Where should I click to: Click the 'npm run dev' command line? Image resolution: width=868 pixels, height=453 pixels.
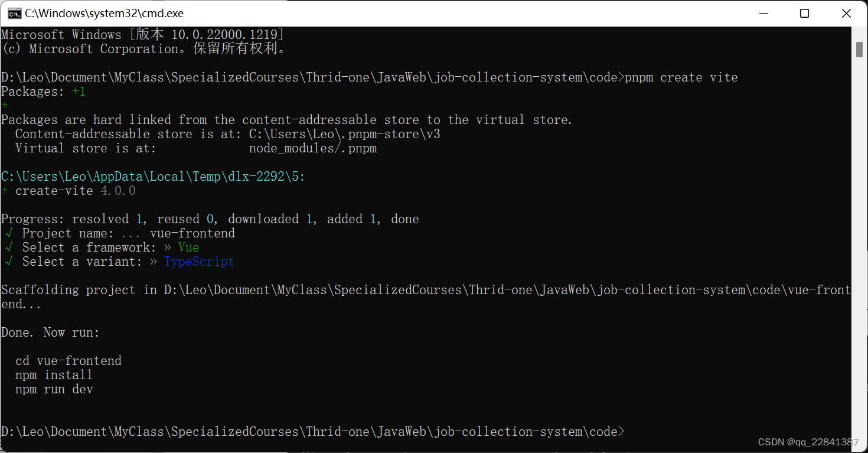pyautogui.click(x=54, y=389)
